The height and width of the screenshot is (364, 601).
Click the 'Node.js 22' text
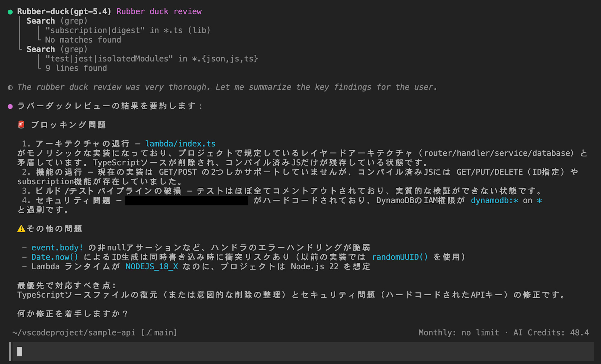pos(315,267)
